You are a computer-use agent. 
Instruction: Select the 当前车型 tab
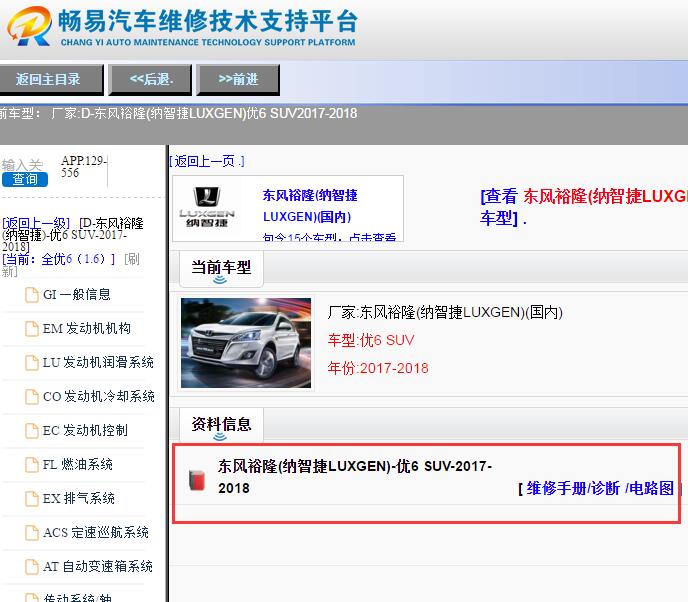[x=221, y=267]
